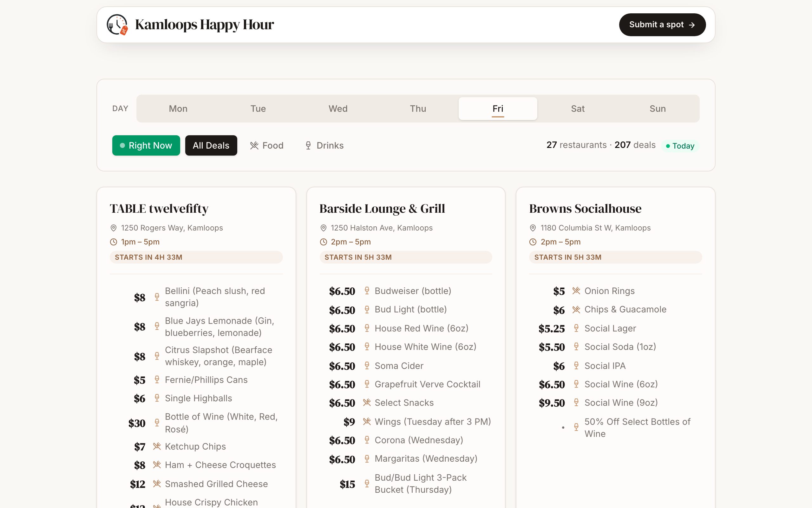Switch to the Sat day tab
Viewport: 812px width, 508px height.
[x=578, y=109]
